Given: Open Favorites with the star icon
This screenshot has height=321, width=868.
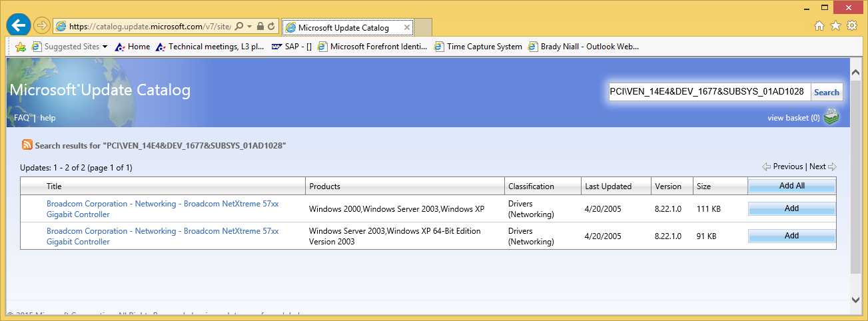Looking at the screenshot, I should (x=836, y=26).
